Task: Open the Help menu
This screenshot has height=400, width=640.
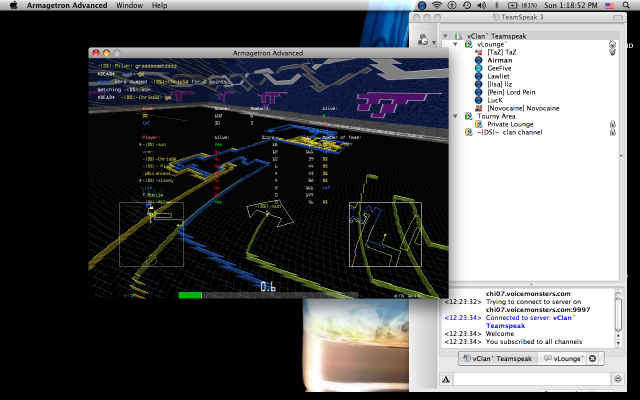Action: pyautogui.click(x=160, y=6)
